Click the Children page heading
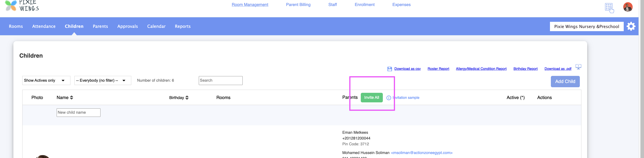This screenshot has height=158, width=644. point(31,56)
